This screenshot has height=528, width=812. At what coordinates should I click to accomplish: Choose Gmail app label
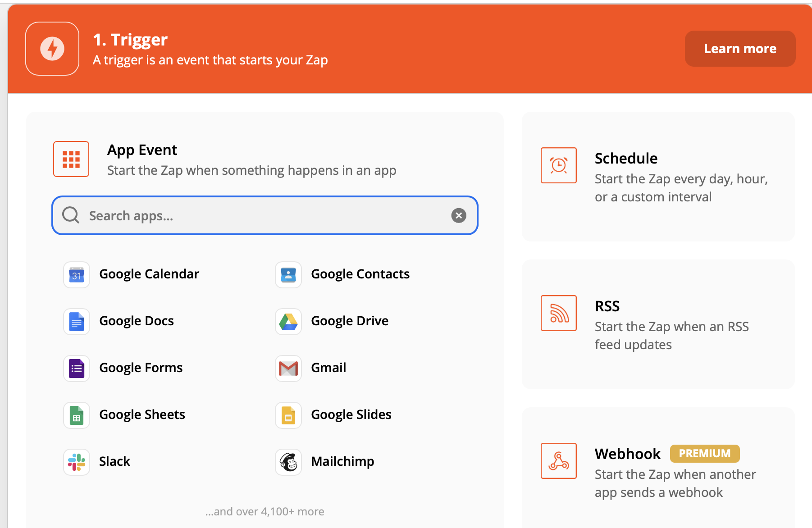click(328, 368)
